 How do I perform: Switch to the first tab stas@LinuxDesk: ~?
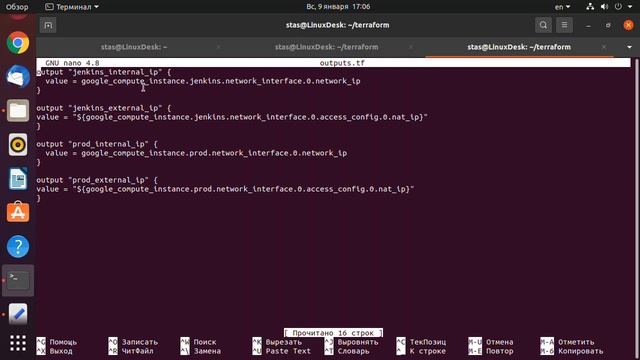134,47
